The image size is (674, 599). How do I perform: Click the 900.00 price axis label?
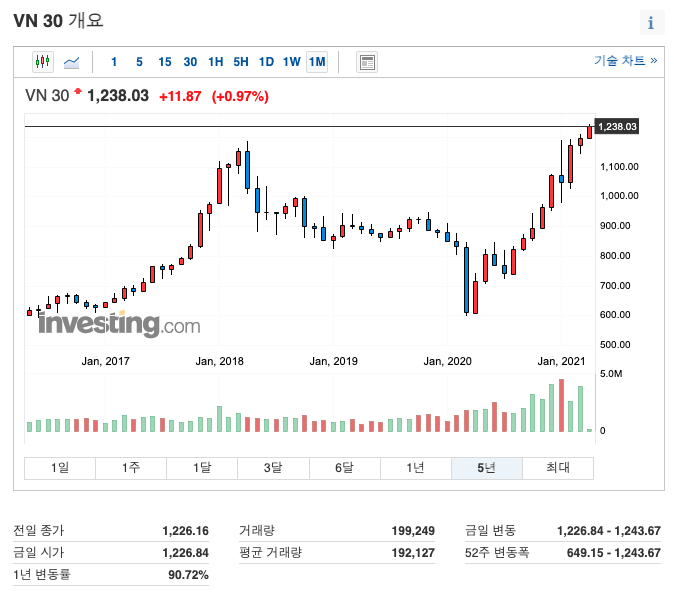[615, 226]
